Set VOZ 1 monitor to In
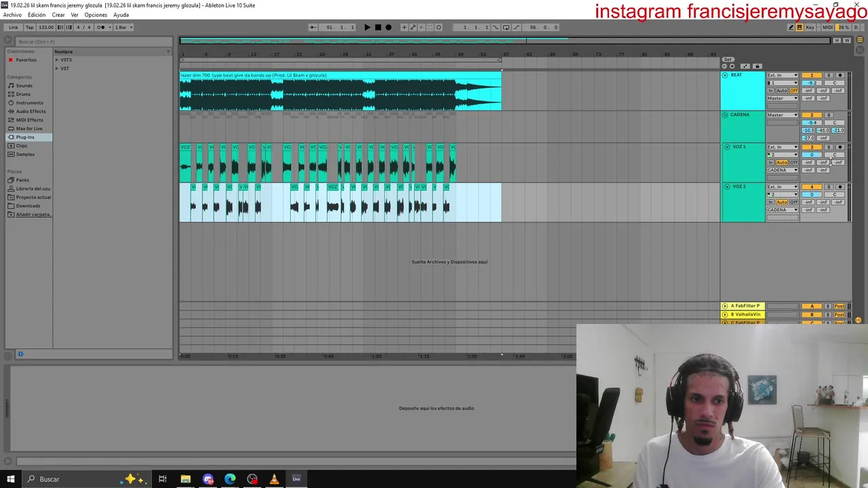The image size is (868, 488). 770,163
